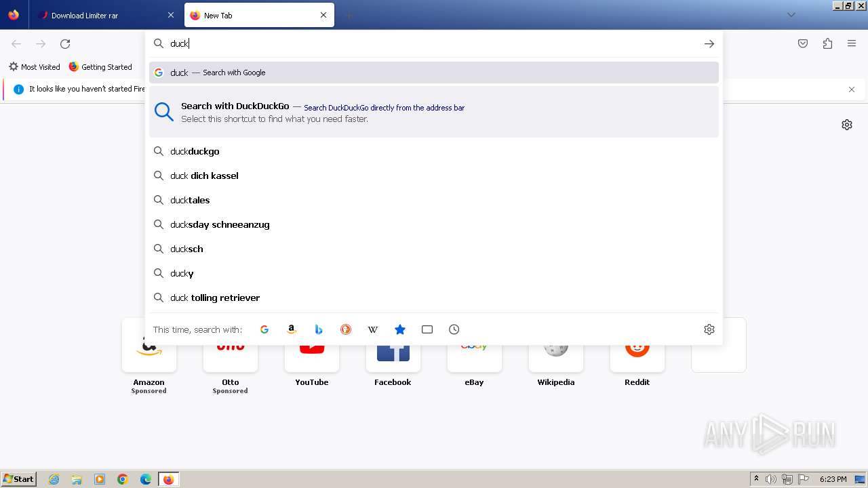The width and height of the screenshot is (868, 488).
Task: Launch Microsoft Edge from taskbar
Action: coord(146,479)
